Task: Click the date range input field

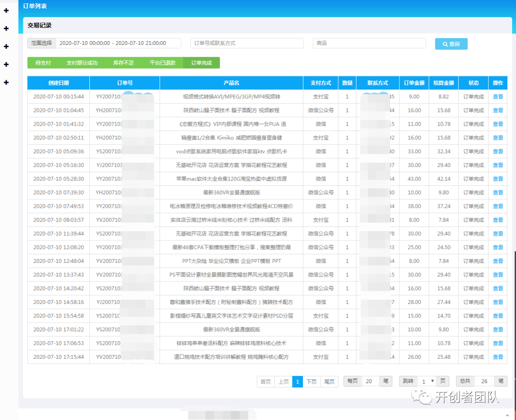Action: pos(118,43)
